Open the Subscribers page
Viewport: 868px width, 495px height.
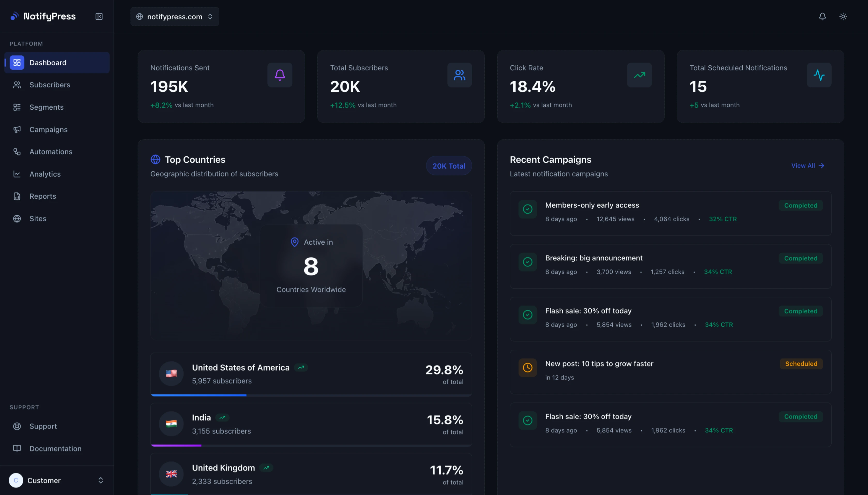(57, 85)
